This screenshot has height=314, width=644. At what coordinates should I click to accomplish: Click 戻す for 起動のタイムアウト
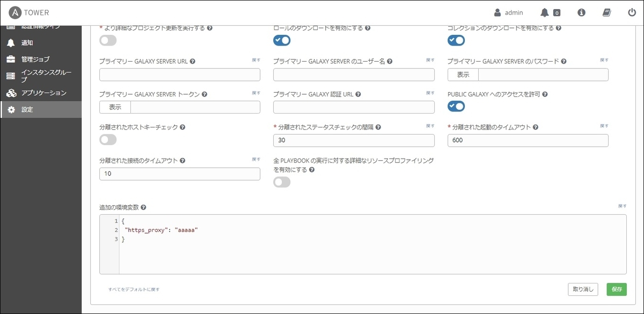(604, 126)
